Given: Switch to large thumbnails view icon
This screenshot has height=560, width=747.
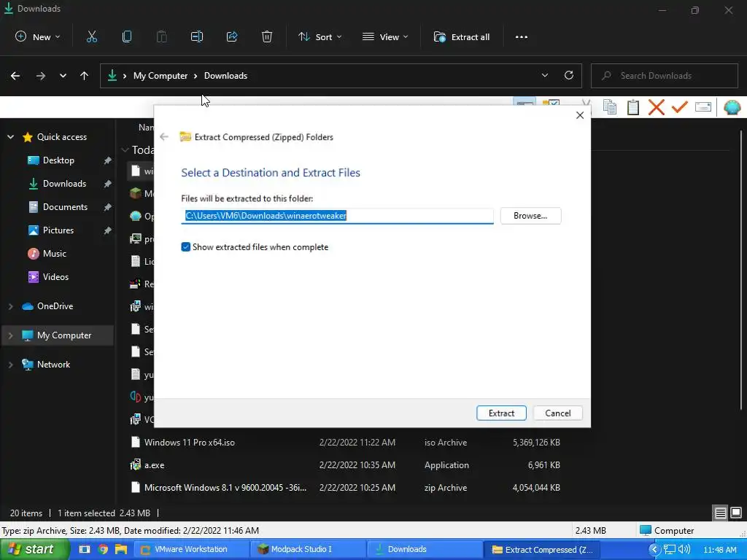Looking at the screenshot, I should coord(736,513).
